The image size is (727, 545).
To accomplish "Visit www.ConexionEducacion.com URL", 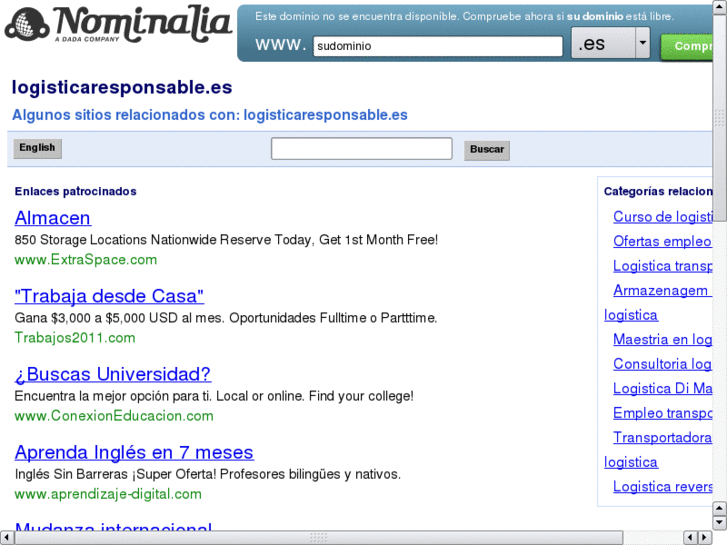I will click(x=114, y=416).
